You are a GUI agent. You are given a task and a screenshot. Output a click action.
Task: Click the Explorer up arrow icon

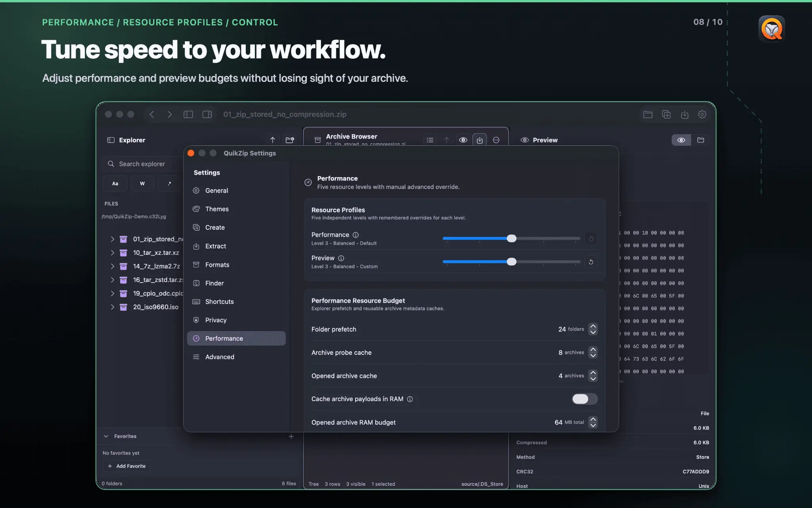272,140
